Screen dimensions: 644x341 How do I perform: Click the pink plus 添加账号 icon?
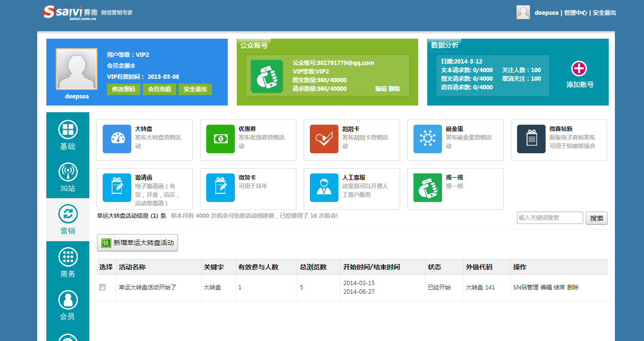pyautogui.click(x=579, y=69)
